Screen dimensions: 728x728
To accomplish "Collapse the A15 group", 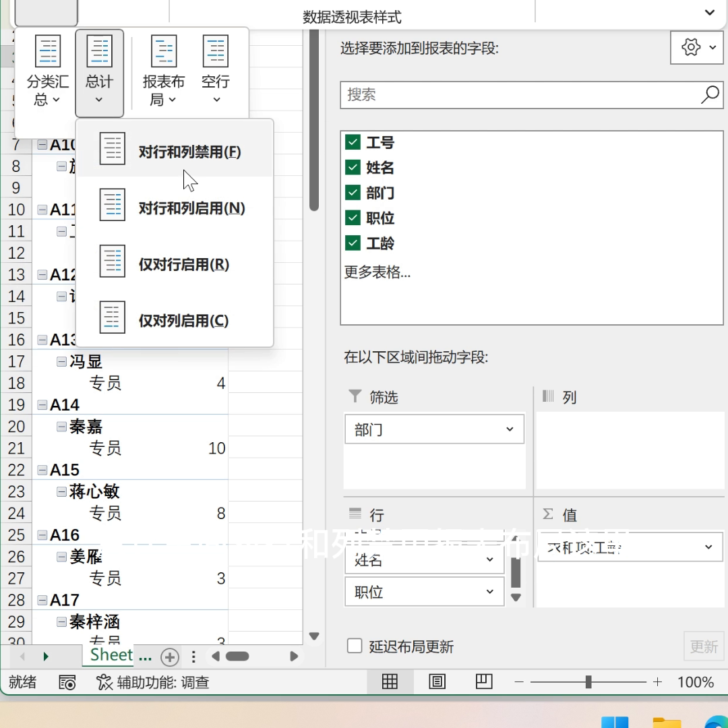I will (42, 470).
